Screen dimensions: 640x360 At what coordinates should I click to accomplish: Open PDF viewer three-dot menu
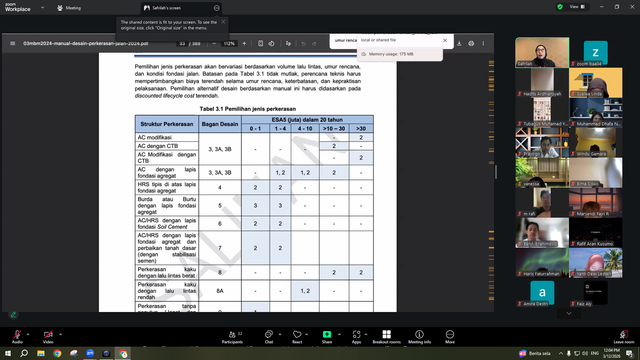(x=483, y=43)
